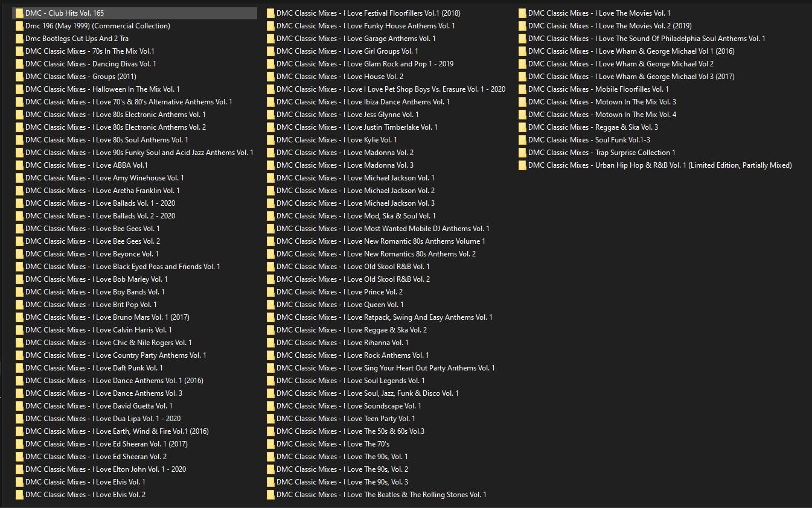Select folder name I Love Bruno Mars Vol. 1 (2017)
The image size is (812, 508).
tap(107, 317)
